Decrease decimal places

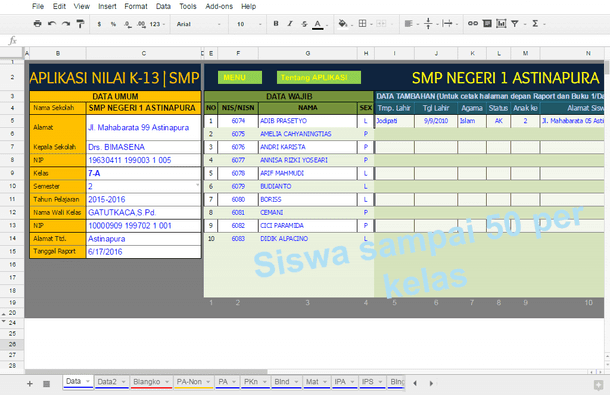pos(127,24)
